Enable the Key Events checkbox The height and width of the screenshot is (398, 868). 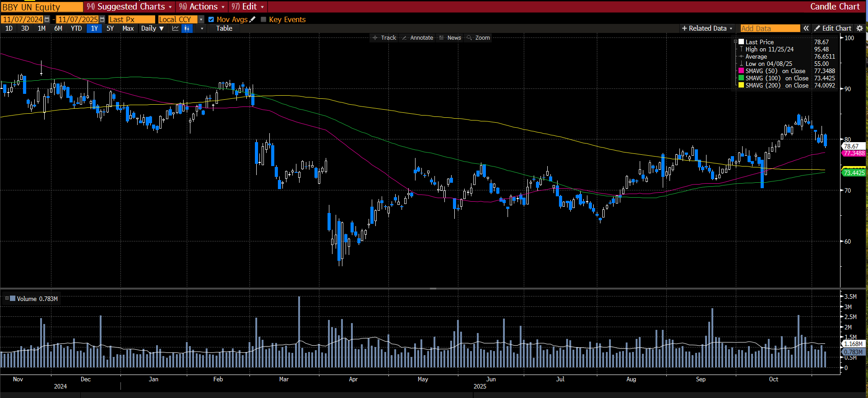[263, 19]
